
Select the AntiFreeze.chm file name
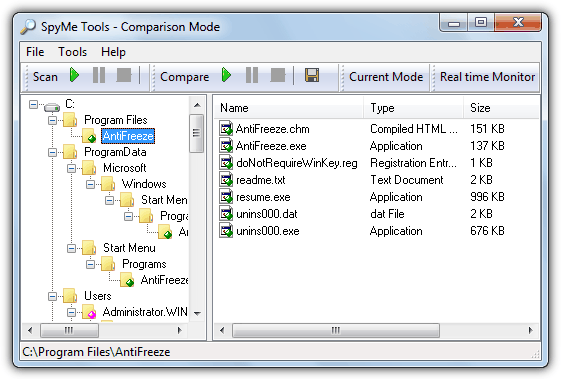pyautogui.click(x=273, y=129)
